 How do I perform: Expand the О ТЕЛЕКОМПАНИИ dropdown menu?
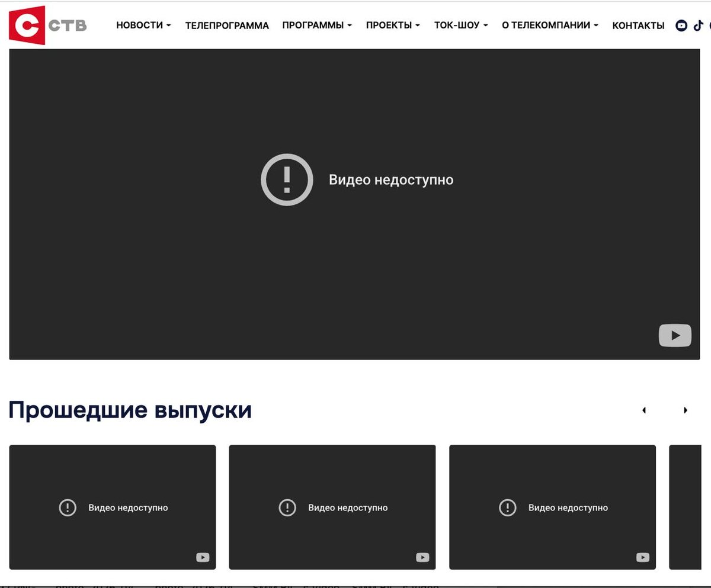550,25
